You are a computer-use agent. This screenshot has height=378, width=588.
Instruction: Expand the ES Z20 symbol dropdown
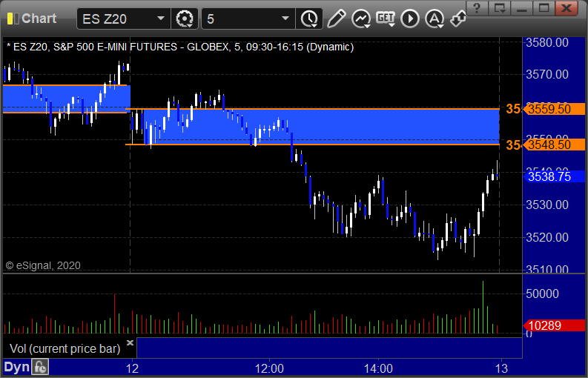[x=160, y=19]
